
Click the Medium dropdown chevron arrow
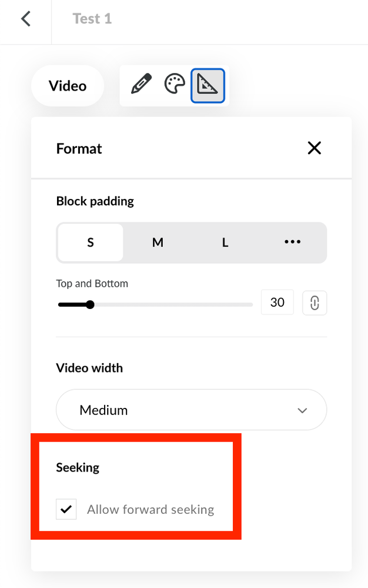(303, 410)
